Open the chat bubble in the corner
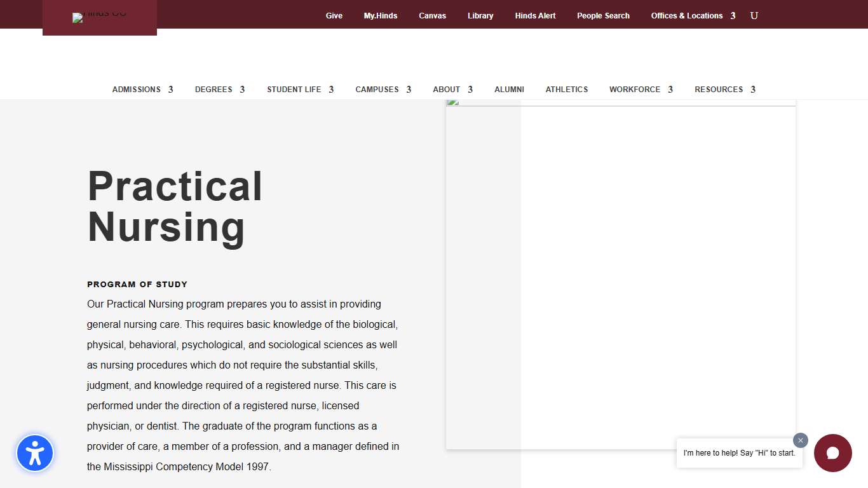 pos(833,453)
